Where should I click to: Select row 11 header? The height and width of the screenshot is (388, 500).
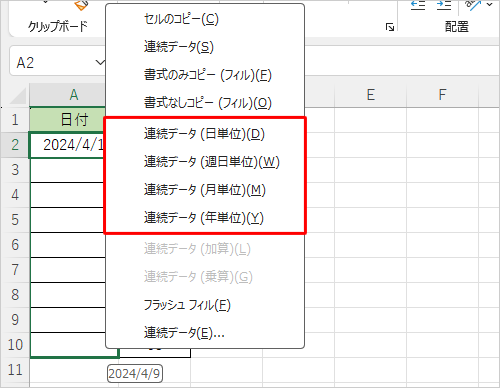15,370
